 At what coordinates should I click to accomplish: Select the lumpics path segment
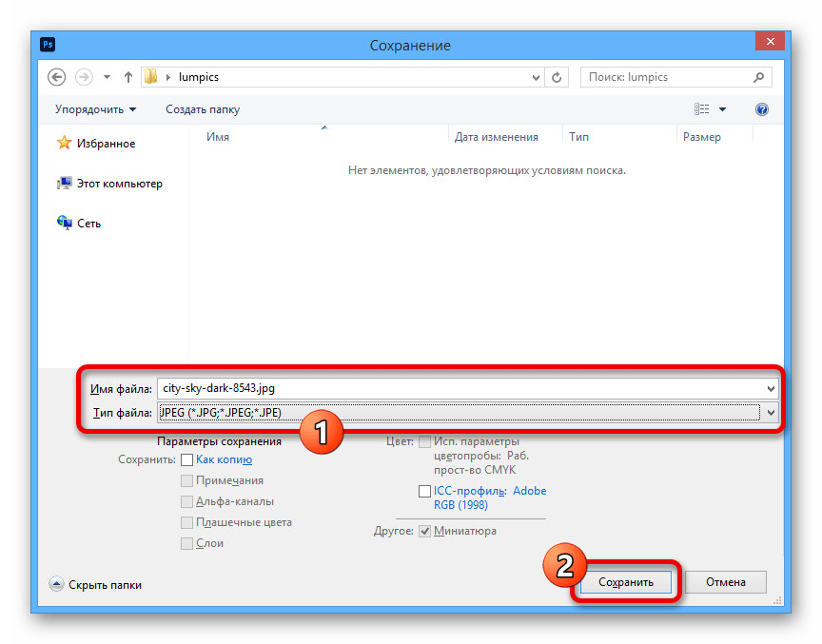(199, 77)
